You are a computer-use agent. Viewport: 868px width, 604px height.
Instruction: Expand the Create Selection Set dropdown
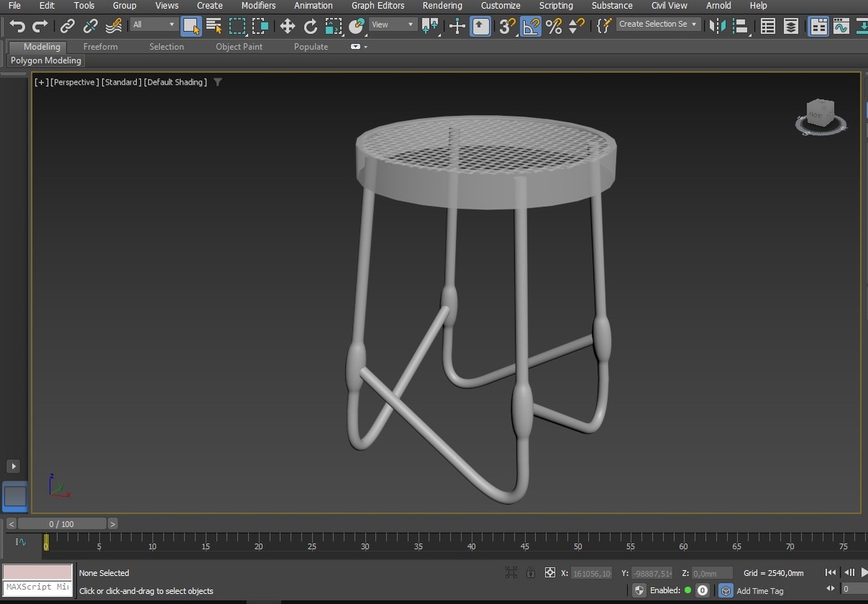tap(658, 24)
